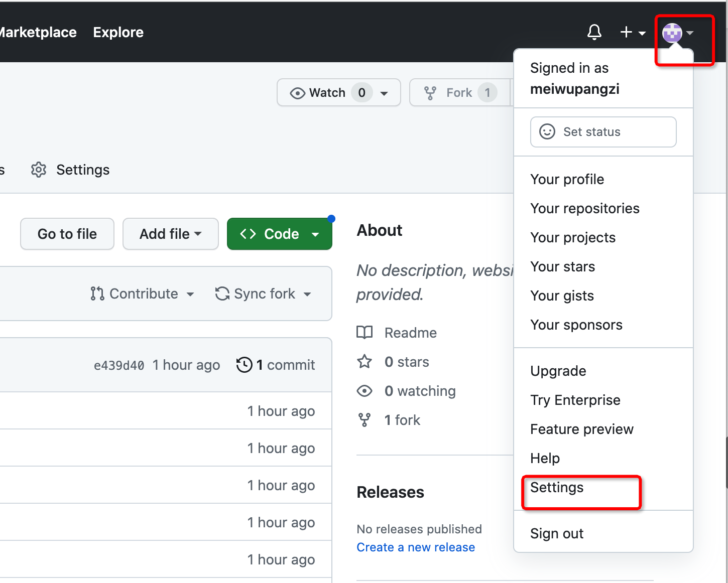The width and height of the screenshot is (728, 583).
Task: Expand the Contribute menu
Action: [x=143, y=294]
